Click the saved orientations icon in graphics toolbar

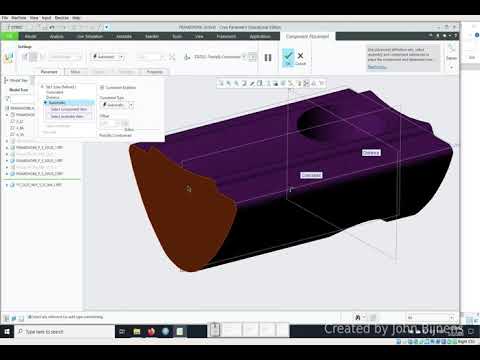coord(260,83)
